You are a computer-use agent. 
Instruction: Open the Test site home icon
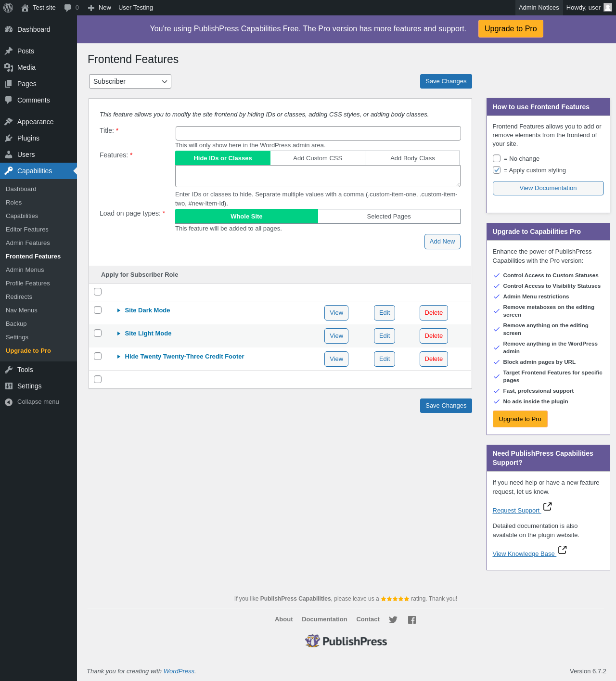point(25,8)
